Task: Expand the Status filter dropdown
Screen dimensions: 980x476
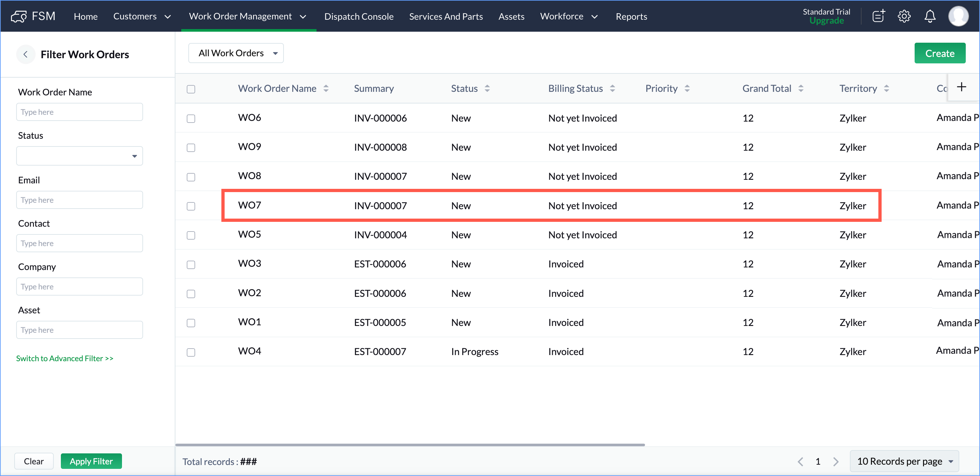Action: click(x=80, y=156)
